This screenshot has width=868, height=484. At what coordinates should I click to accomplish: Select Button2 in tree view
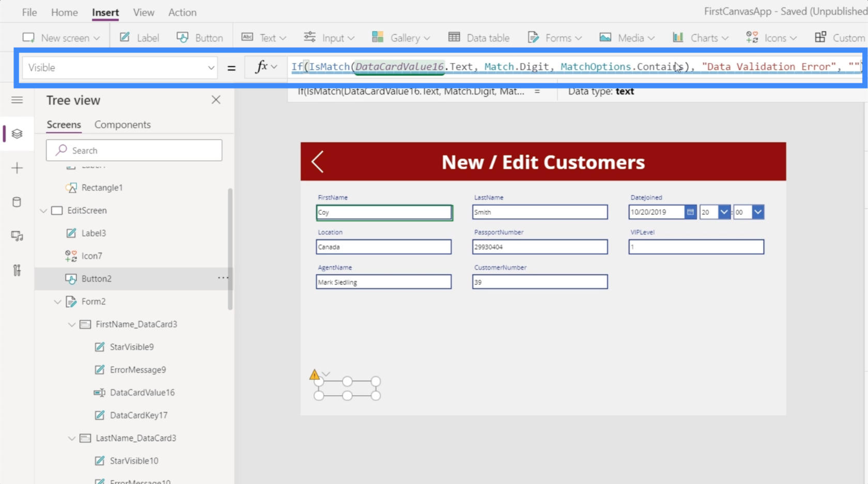[x=96, y=278]
